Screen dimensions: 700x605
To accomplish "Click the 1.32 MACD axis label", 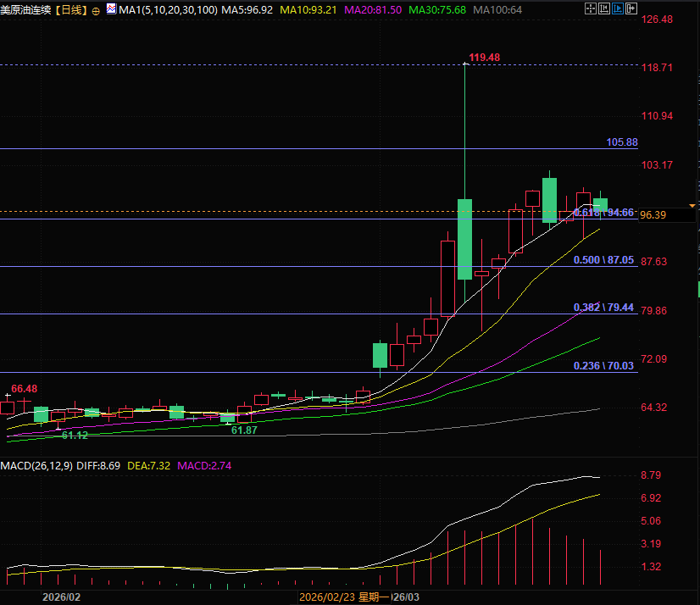I will click(x=651, y=567).
